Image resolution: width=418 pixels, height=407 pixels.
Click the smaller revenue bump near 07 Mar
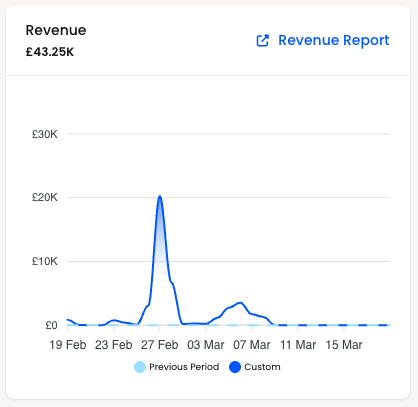240,303
